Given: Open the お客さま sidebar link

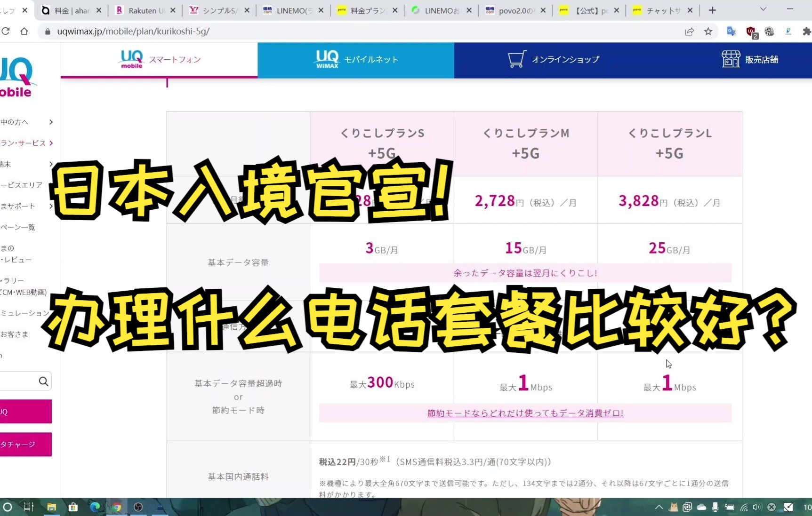Looking at the screenshot, I should coord(14,334).
